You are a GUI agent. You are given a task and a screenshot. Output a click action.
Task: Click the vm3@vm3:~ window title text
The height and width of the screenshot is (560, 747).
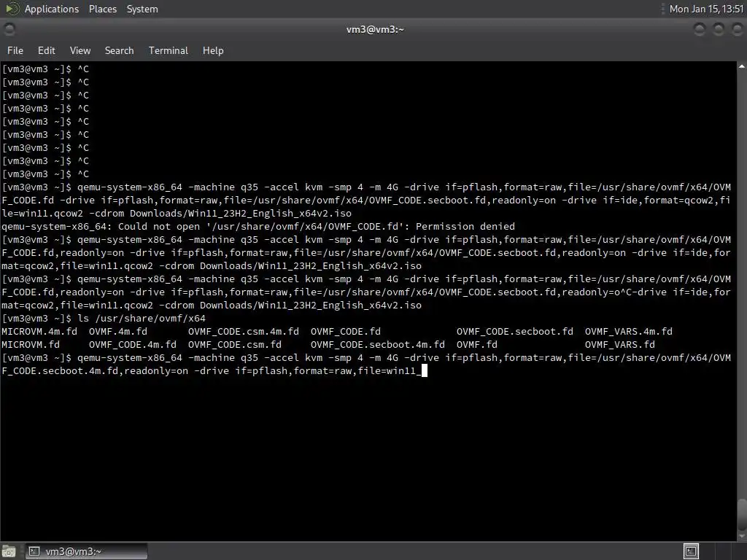click(x=375, y=29)
